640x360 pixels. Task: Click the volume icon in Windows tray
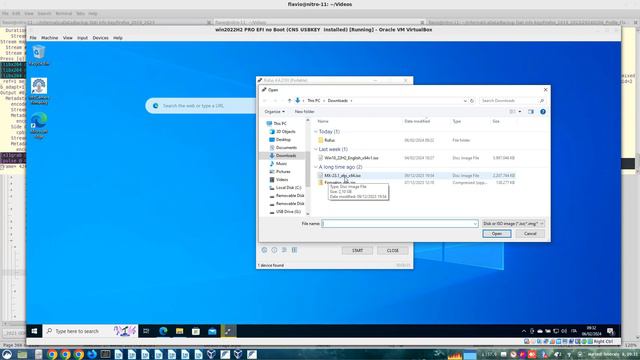(x=564, y=331)
